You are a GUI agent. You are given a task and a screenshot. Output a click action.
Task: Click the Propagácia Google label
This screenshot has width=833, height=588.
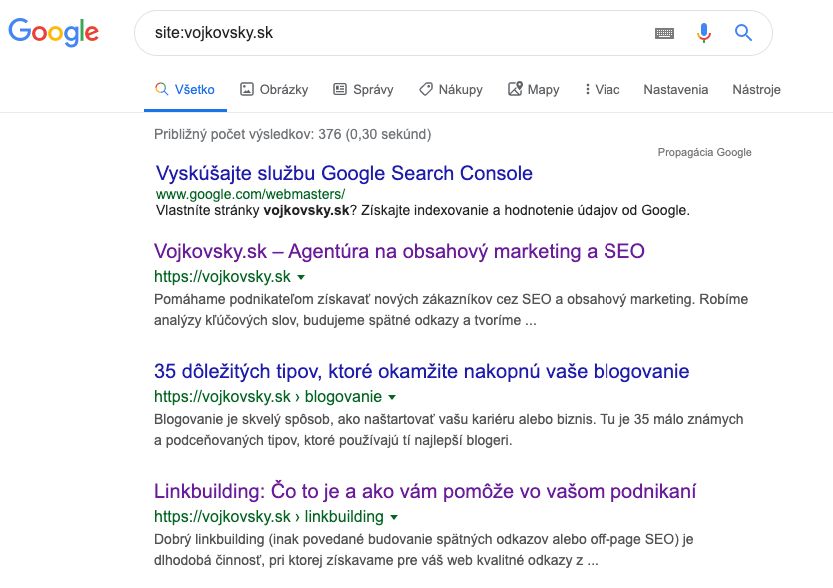click(x=704, y=152)
